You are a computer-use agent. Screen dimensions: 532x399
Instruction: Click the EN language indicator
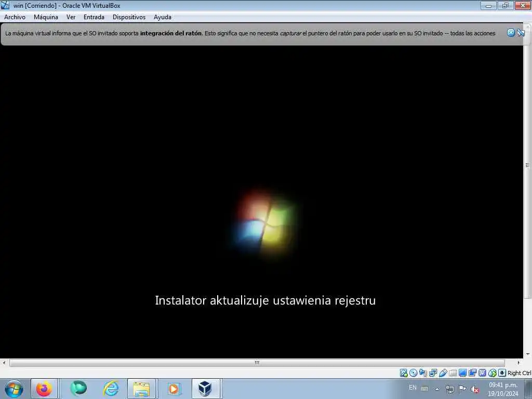point(413,387)
